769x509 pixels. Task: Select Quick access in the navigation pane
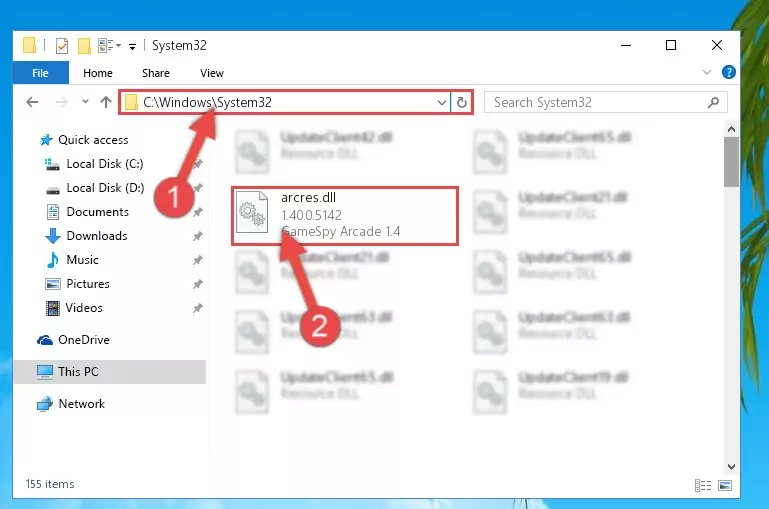pyautogui.click(x=93, y=140)
